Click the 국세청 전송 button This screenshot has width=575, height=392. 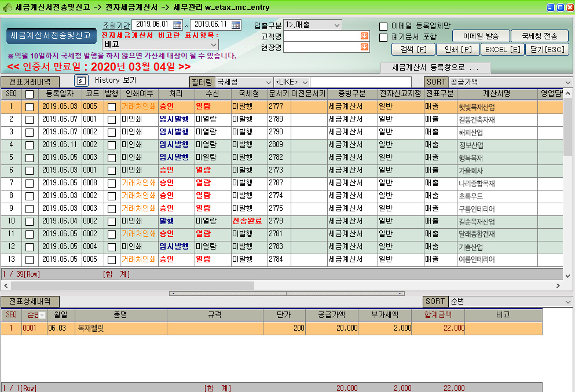pyautogui.click(x=540, y=36)
